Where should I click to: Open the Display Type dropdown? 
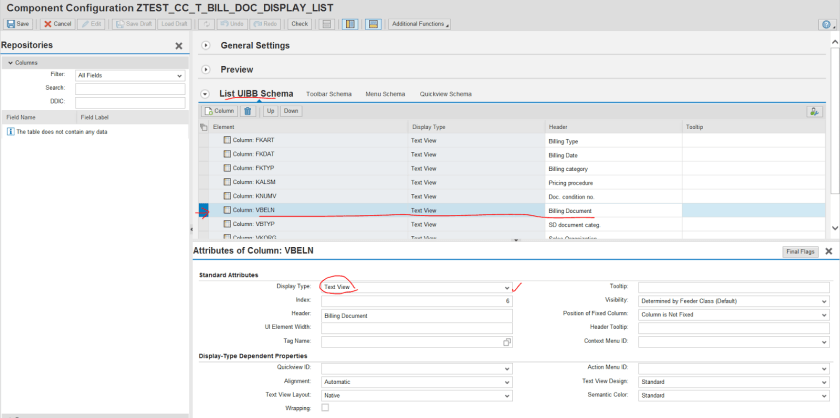point(507,287)
